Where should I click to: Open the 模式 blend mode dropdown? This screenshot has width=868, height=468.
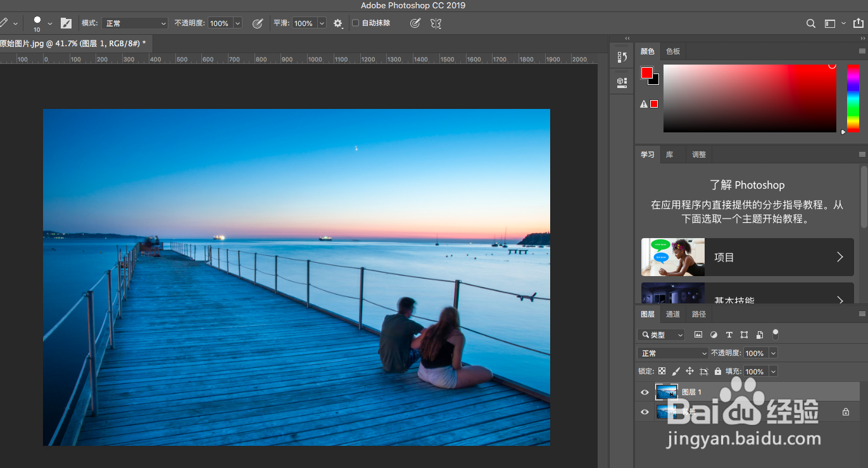click(x=135, y=23)
